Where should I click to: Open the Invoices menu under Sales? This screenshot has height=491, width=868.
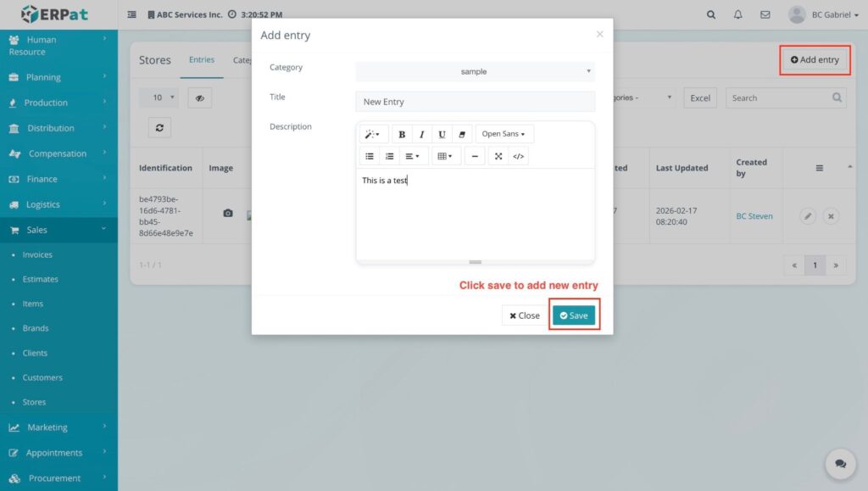pyautogui.click(x=37, y=254)
